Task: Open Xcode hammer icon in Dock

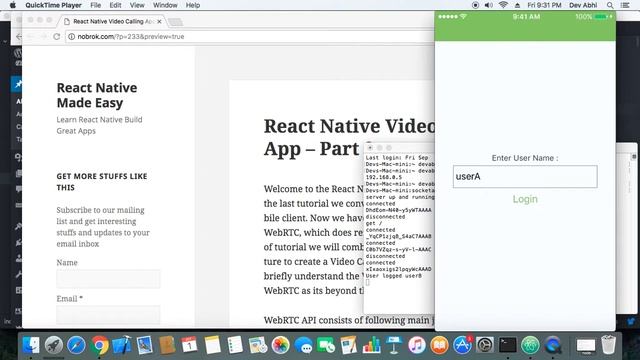Action: (122, 345)
